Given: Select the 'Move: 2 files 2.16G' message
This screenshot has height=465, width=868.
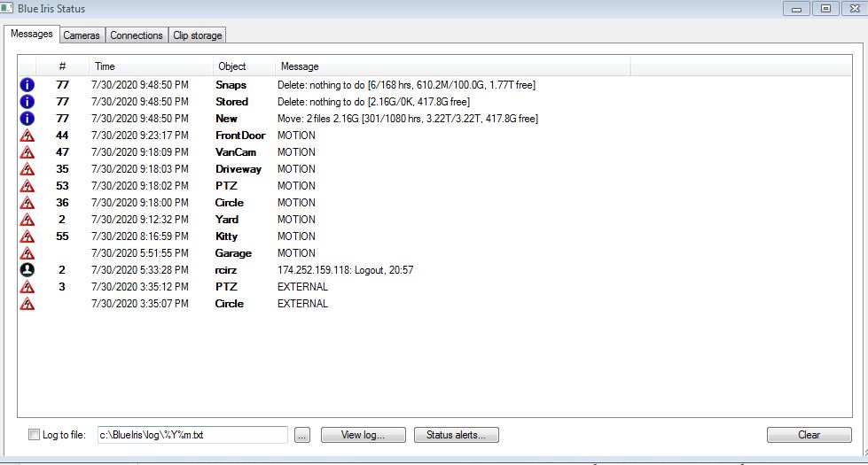Looking at the screenshot, I should click(x=408, y=119).
